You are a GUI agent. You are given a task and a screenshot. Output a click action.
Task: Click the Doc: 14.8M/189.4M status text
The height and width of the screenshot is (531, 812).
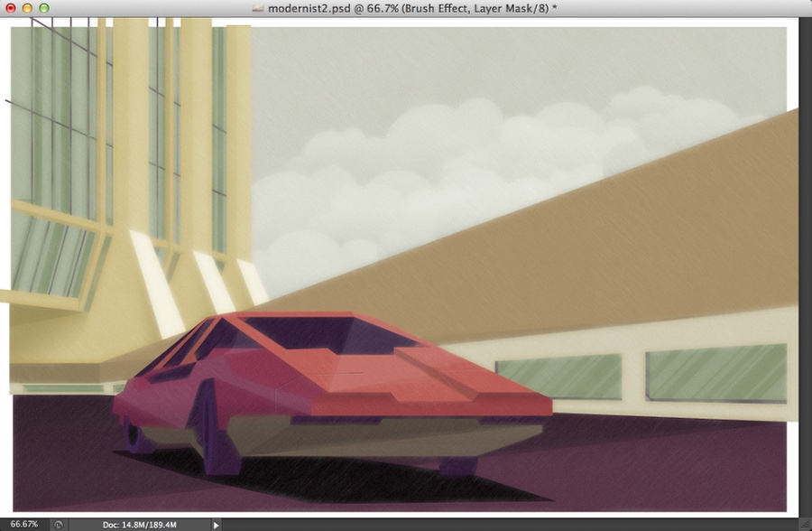pyautogui.click(x=139, y=525)
